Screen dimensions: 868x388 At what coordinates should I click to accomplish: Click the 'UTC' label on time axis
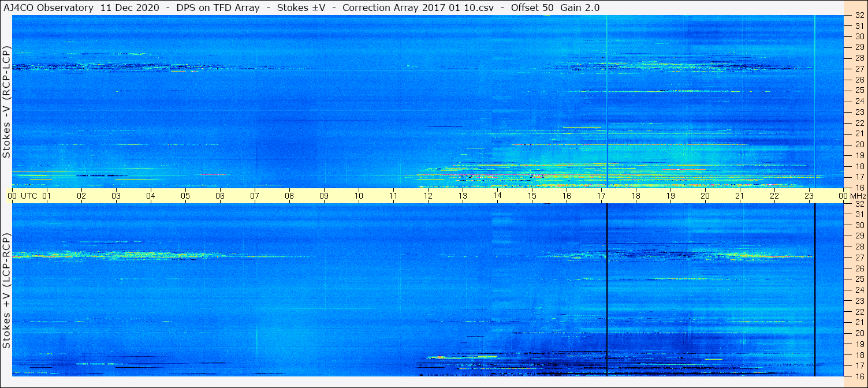(29, 196)
